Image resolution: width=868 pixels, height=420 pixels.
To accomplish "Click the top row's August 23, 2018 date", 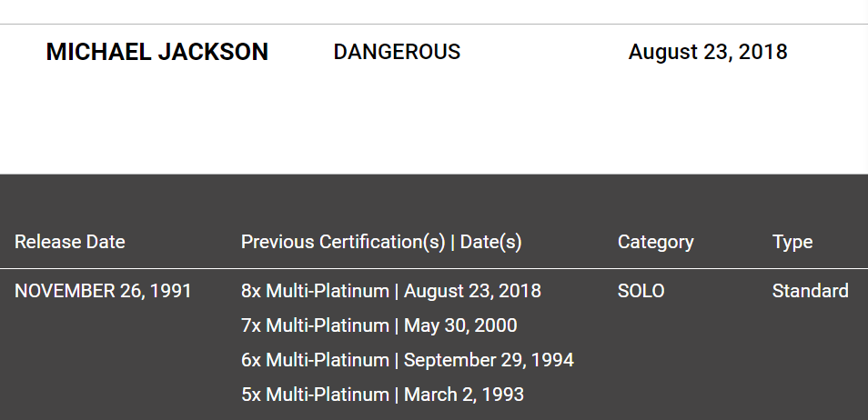I will click(x=707, y=52).
